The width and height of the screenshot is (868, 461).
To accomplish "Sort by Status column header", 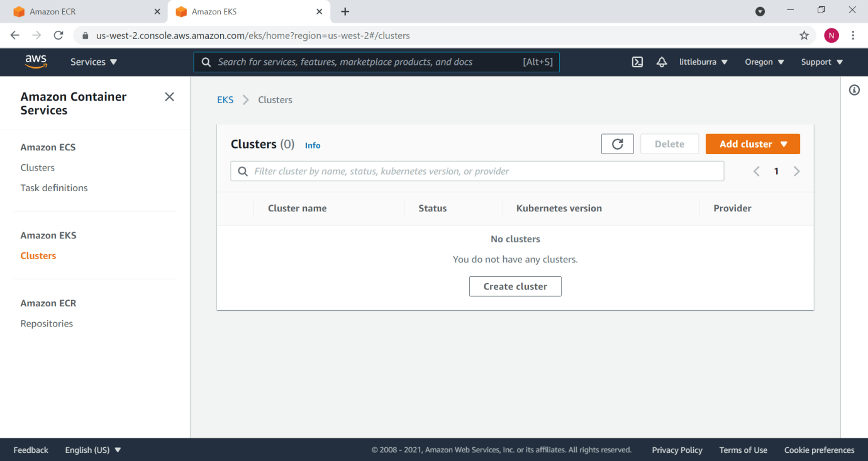I will click(433, 208).
